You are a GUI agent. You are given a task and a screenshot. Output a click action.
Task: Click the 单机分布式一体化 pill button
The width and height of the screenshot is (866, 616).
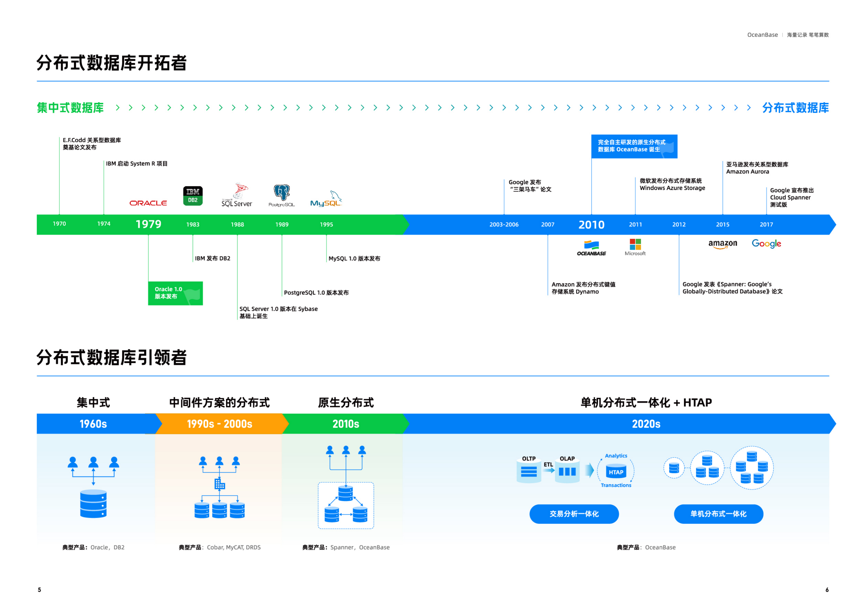(718, 514)
